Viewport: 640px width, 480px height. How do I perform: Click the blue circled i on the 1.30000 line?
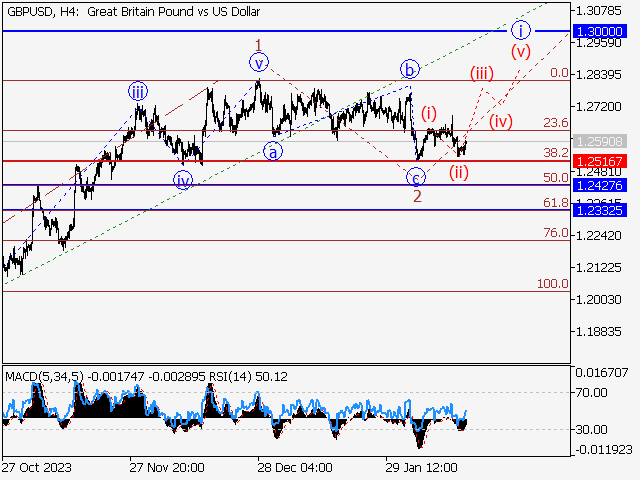[520, 30]
